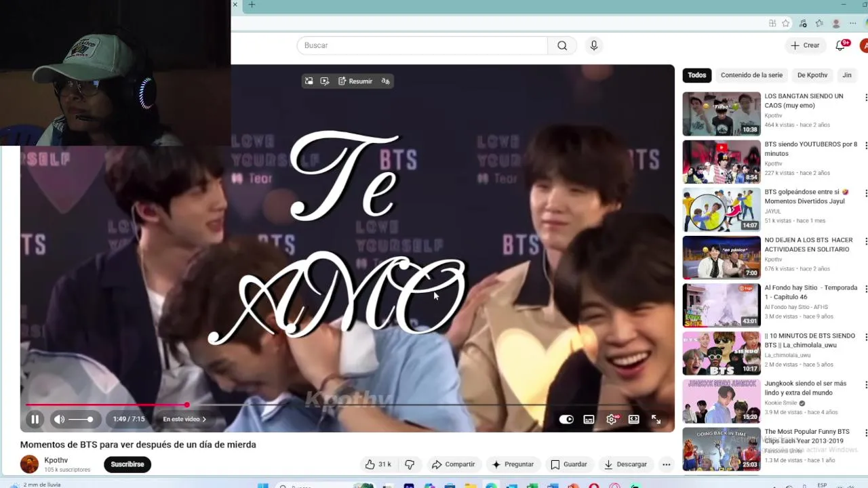Open the Compartir share dialog
Image resolution: width=868 pixels, height=488 pixels.
453,464
